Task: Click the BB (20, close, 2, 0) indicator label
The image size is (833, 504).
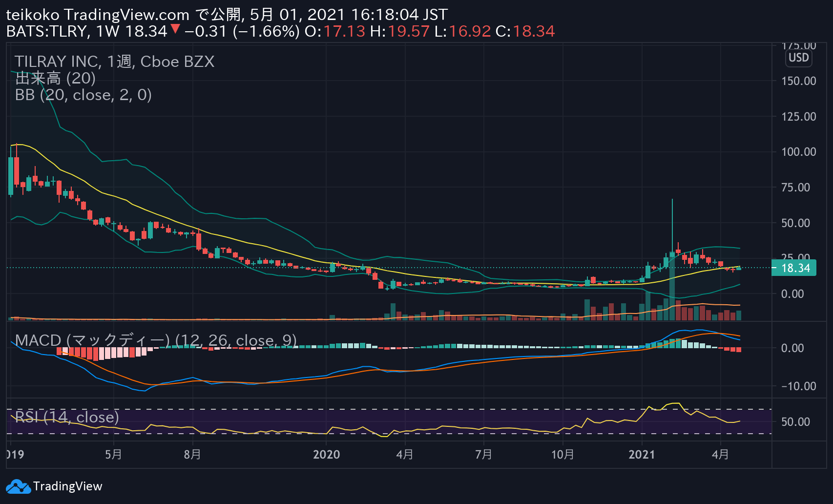Action: pyautogui.click(x=83, y=95)
